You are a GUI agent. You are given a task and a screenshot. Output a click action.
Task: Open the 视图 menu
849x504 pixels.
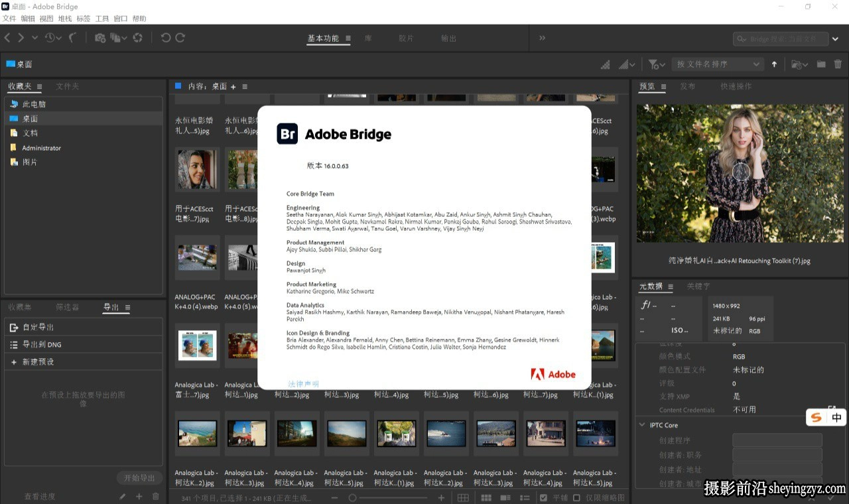click(x=46, y=19)
